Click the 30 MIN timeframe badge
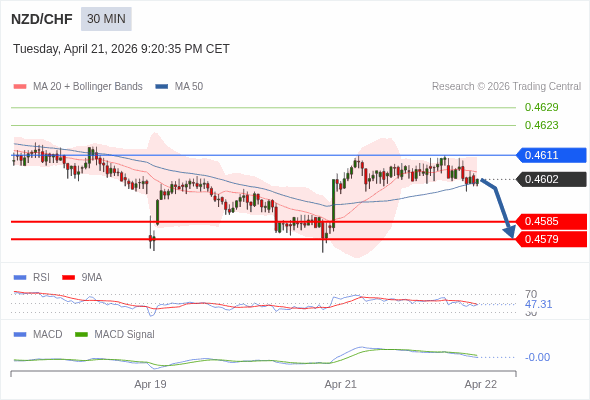Screen dimensions: 590x400 (x=106, y=19)
